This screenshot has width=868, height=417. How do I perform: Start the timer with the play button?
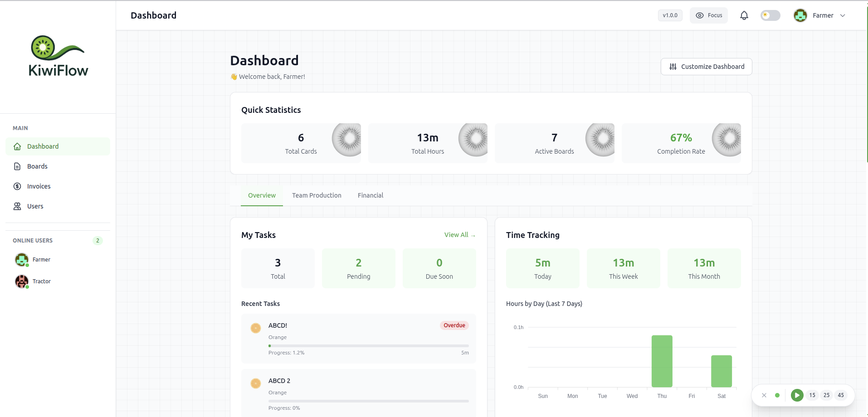[x=797, y=395]
